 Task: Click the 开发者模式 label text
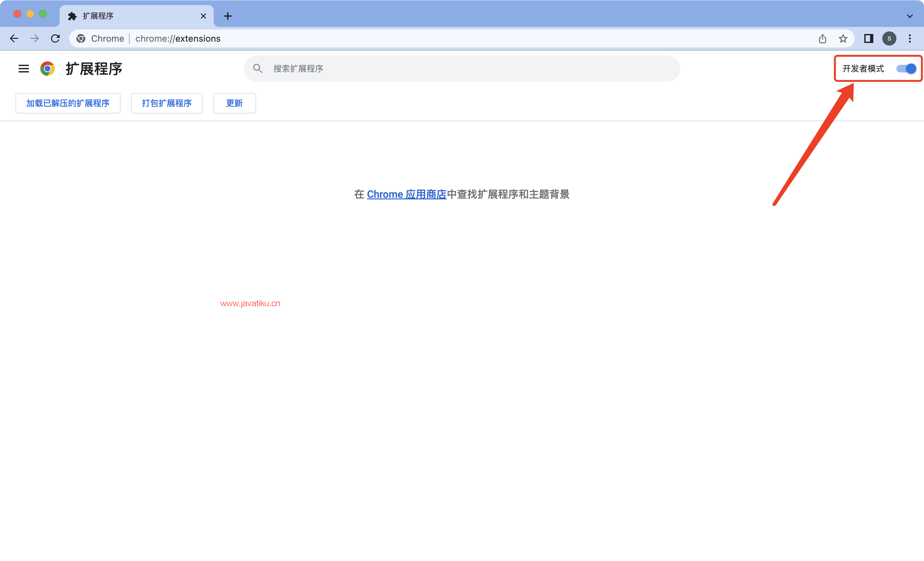coord(863,69)
